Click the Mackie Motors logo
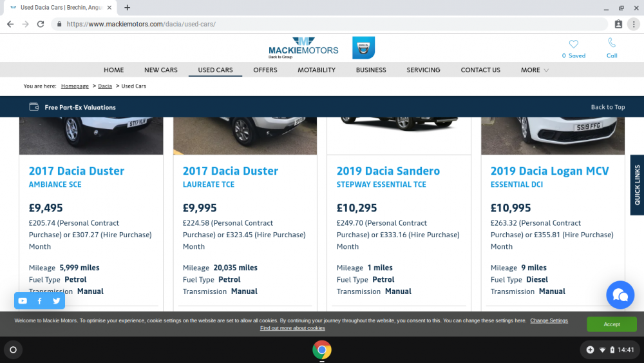 pos(303,48)
